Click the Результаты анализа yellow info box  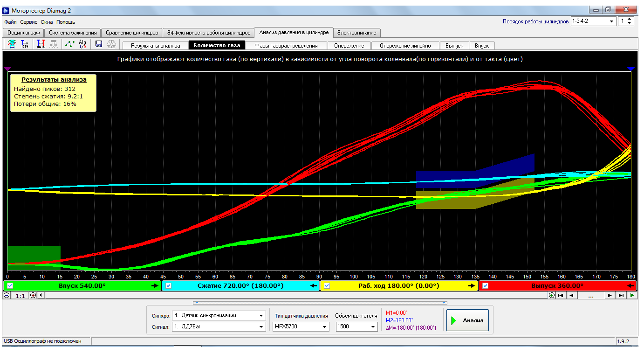tap(53, 93)
